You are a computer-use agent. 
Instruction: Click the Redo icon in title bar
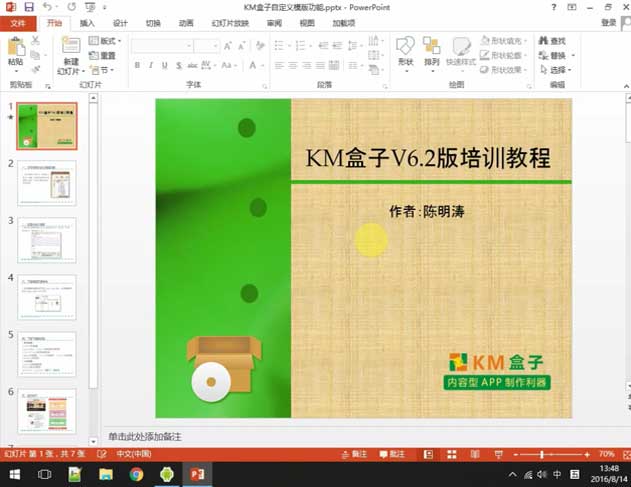click(72, 7)
